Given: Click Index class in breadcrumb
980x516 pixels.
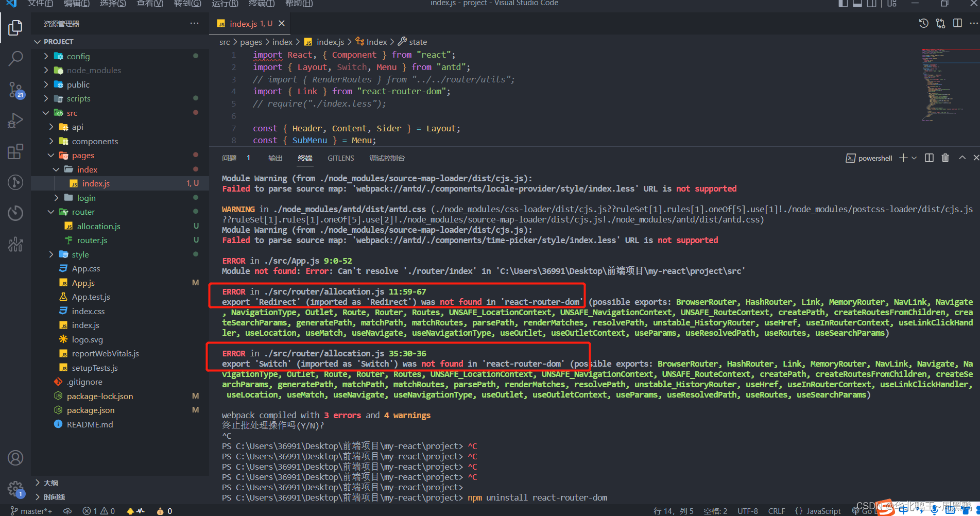Looking at the screenshot, I should 371,42.
